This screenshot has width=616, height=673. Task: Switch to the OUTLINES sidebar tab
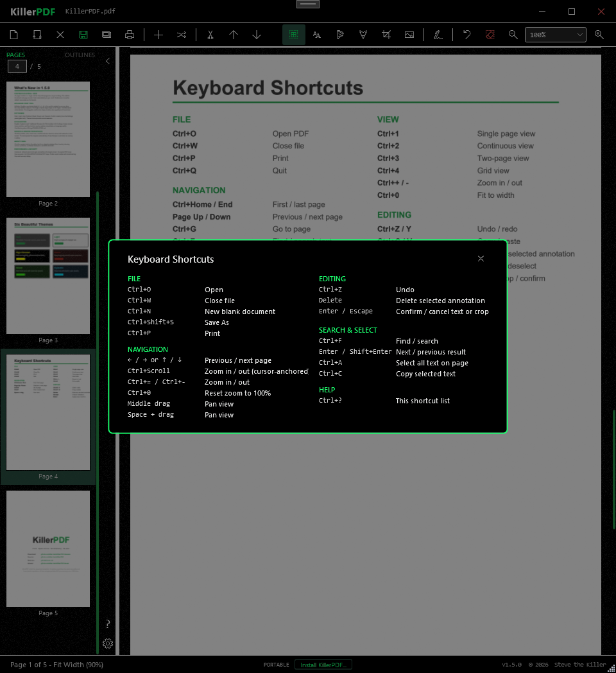click(80, 55)
